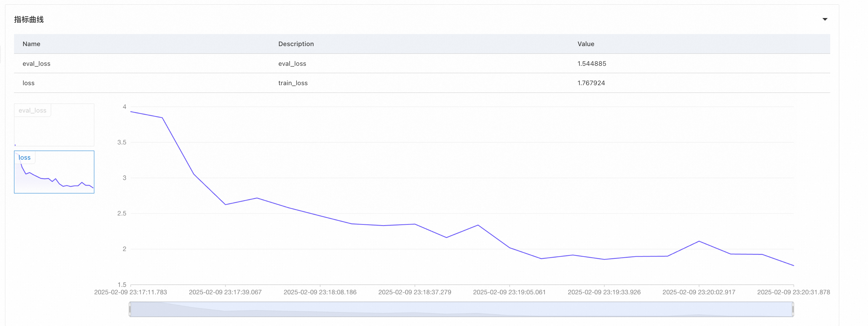
Task: Collapse the 指标曲线 panel arrow
Action: tap(825, 19)
